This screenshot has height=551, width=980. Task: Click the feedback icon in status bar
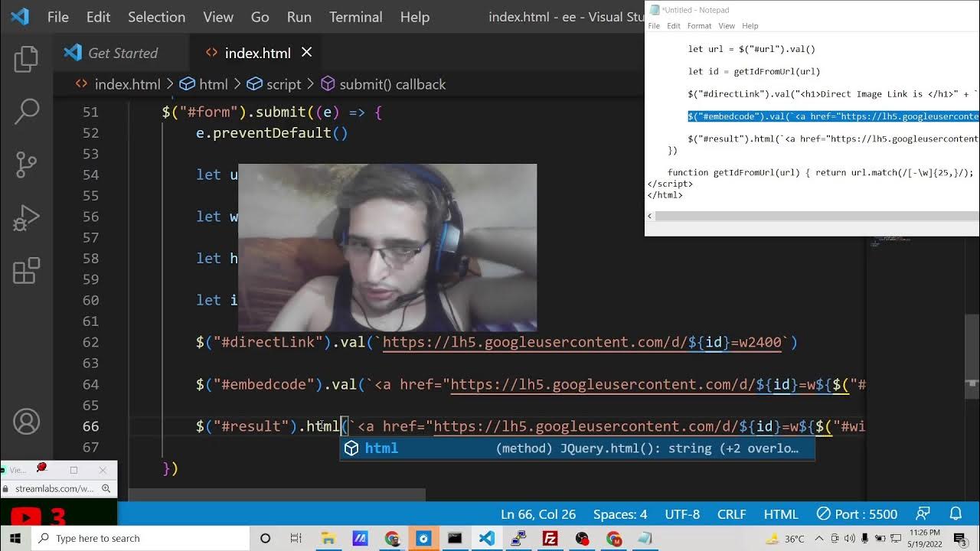click(923, 514)
